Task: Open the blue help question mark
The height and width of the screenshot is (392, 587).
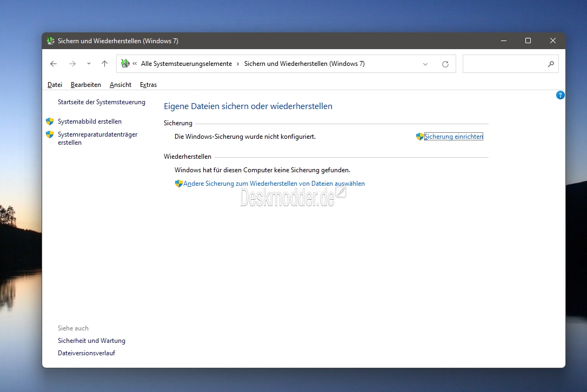Action: (x=560, y=95)
